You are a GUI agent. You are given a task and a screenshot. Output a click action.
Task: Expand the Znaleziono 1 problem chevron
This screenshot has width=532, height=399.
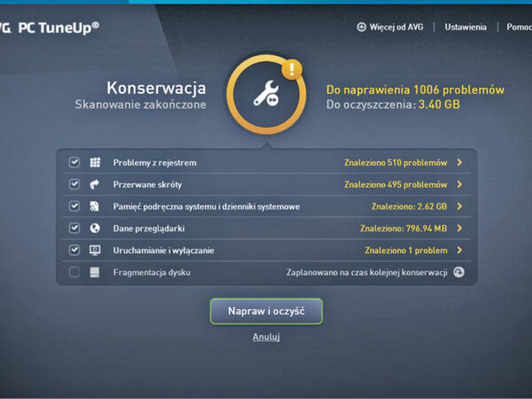459,250
